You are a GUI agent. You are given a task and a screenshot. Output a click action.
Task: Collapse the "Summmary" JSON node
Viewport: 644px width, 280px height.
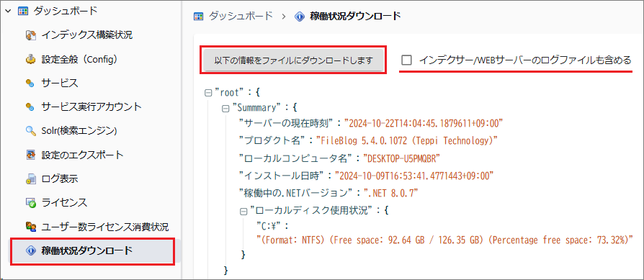pos(225,109)
